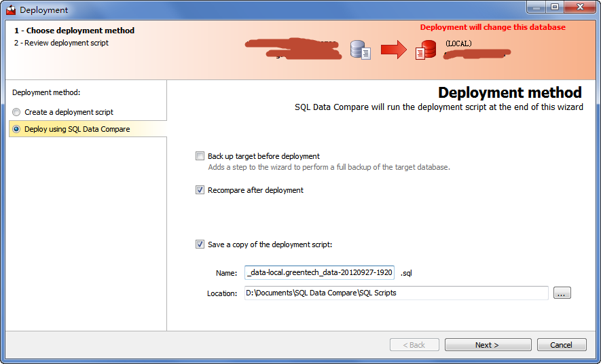Maximize the Deployment window
This screenshot has height=364, width=601.
(x=555, y=7)
